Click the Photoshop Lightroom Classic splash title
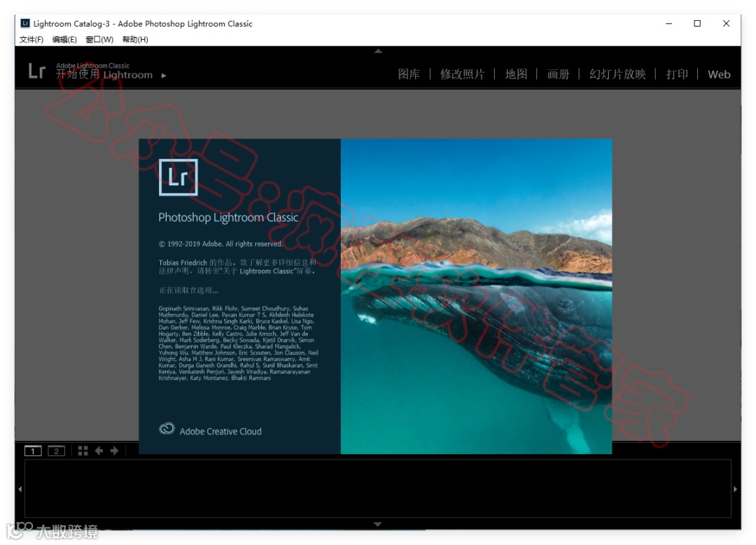This screenshot has height=545, width=756. click(228, 218)
